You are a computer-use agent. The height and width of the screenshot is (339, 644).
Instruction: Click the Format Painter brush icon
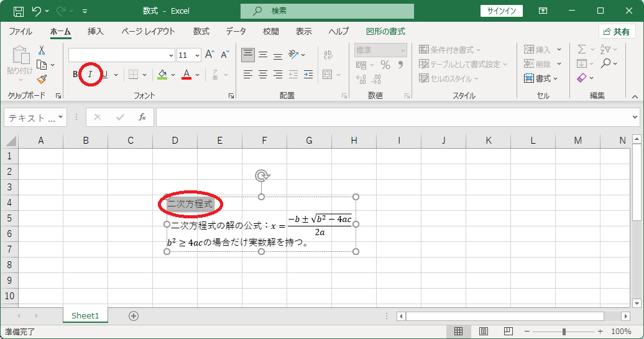42,79
